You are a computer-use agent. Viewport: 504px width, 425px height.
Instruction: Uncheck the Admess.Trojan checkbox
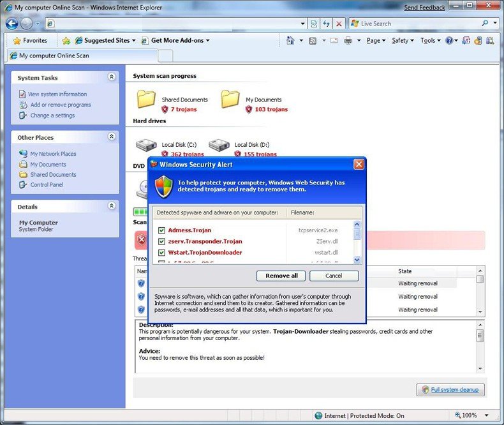(161, 230)
